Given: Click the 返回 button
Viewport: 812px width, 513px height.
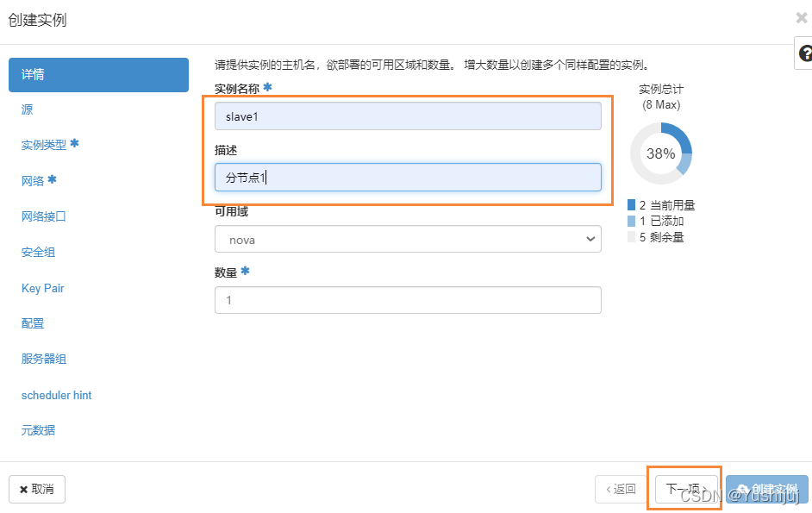Looking at the screenshot, I should pos(620,488).
